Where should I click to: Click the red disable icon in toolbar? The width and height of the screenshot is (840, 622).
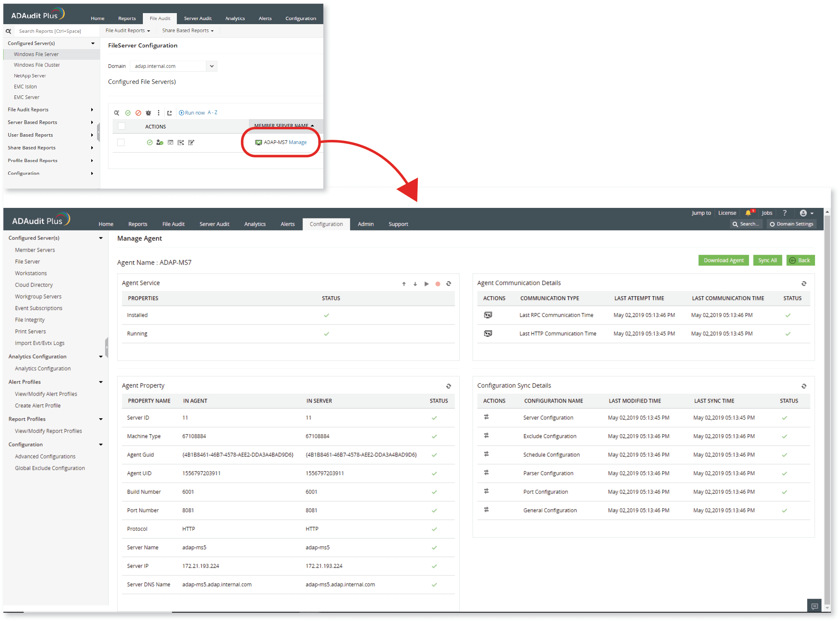point(138,113)
